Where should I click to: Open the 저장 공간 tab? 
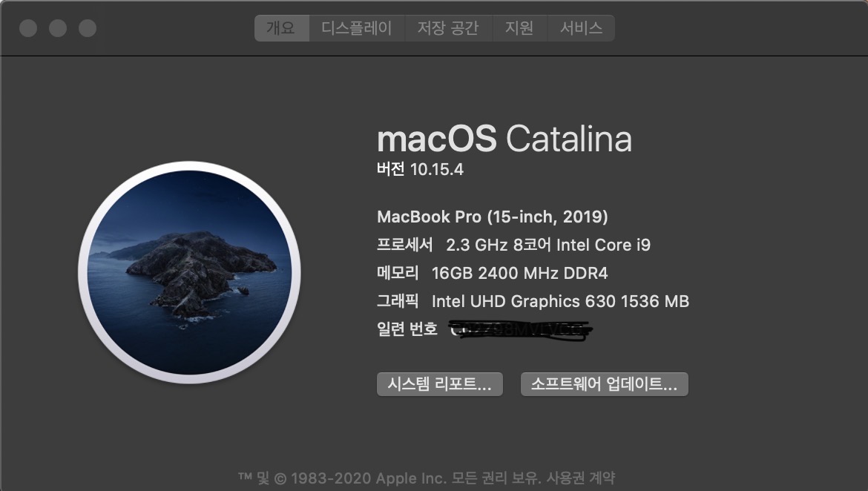448,28
